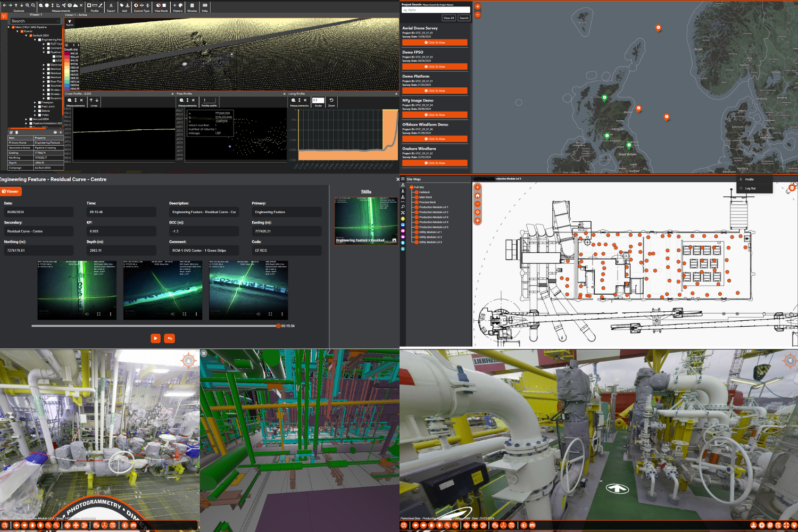
Task: Zoom out on the project map
Action: pos(478,15)
